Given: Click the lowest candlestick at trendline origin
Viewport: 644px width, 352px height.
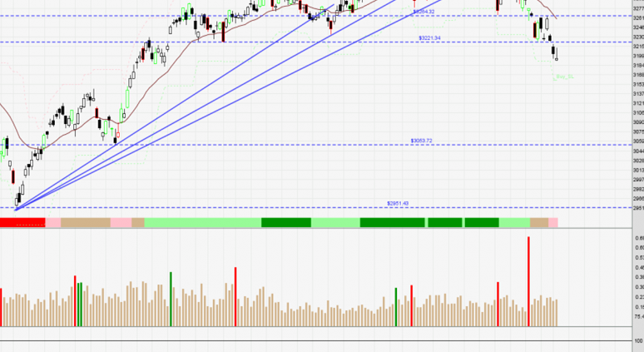Looking at the screenshot, I should click(17, 198).
